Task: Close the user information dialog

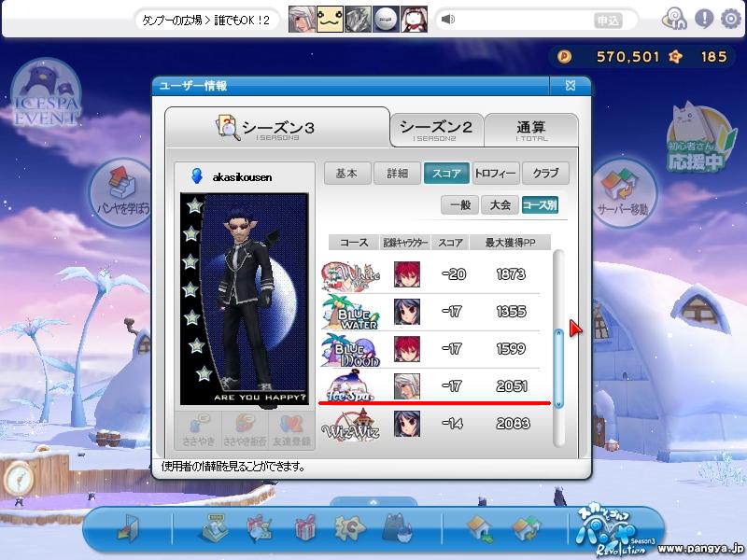Action: 571,86
